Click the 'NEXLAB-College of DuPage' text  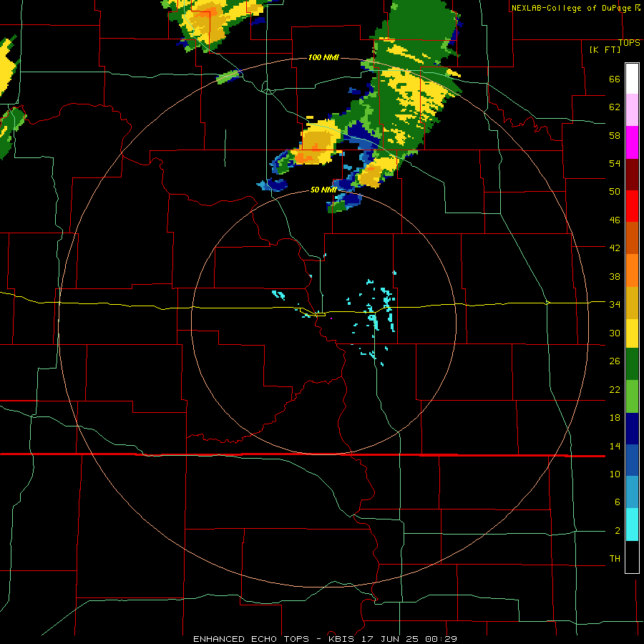(570, 8)
